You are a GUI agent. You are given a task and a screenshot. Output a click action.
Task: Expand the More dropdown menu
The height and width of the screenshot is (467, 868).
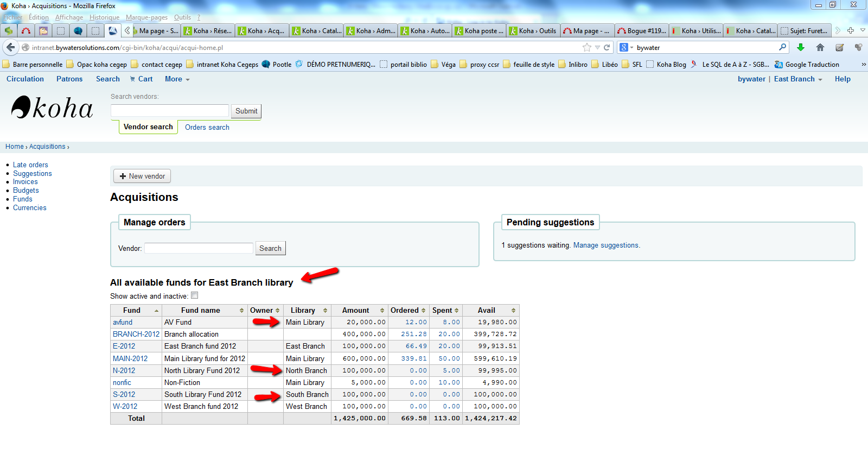pyautogui.click(x=177, y=79)
